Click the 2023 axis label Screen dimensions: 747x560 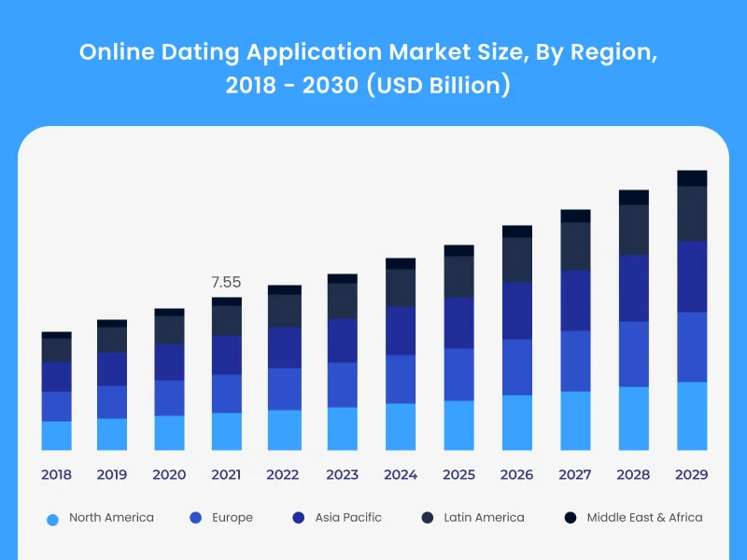342,475
